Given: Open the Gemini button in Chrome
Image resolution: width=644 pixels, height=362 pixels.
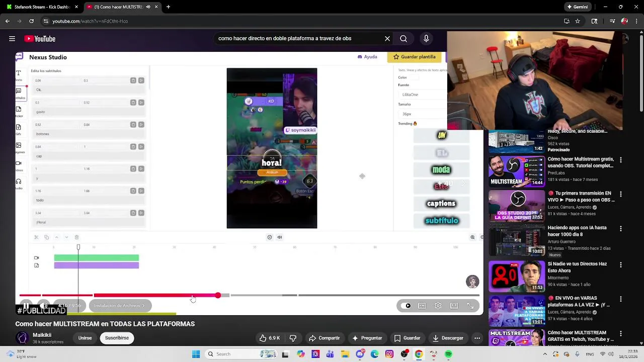Looking at the screenshot, I should coord(577,7).
